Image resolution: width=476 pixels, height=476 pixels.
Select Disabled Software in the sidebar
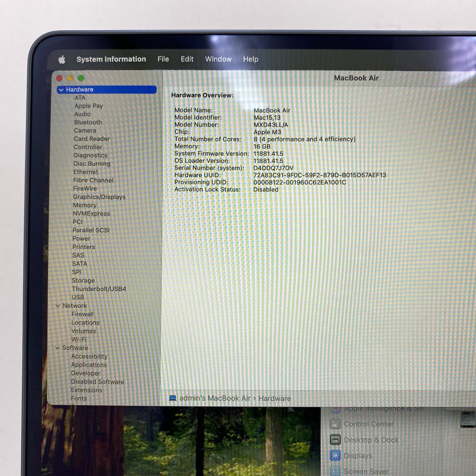click(x=97, y=382)
